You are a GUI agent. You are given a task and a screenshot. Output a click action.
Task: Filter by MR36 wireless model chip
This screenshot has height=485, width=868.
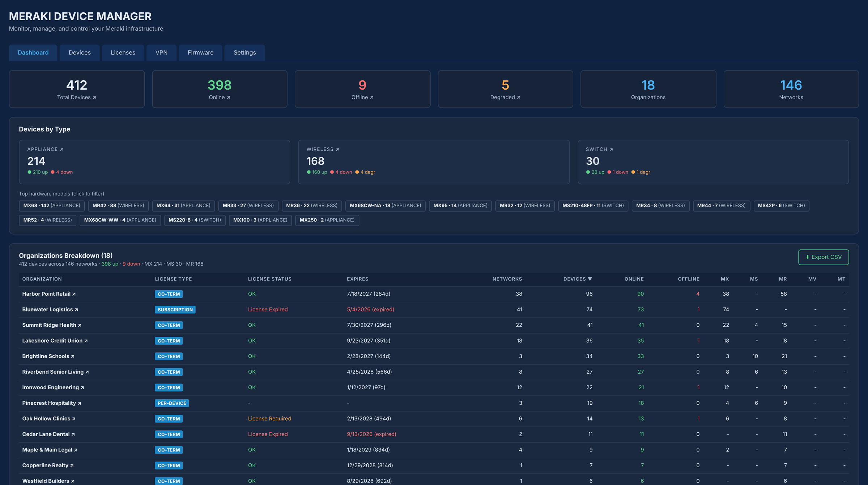(312, 206)
